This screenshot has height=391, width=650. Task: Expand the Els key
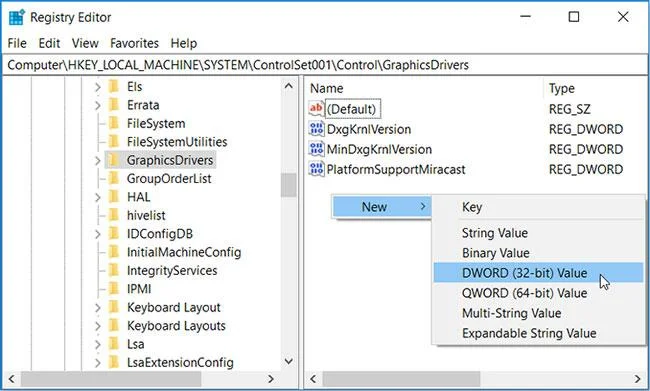click(97, 87)
